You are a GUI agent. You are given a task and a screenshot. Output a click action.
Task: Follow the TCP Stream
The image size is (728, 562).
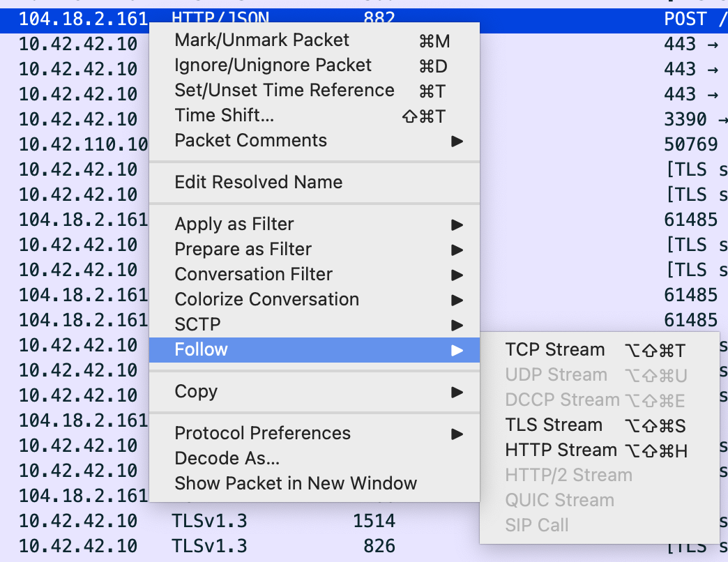(554, 350)
